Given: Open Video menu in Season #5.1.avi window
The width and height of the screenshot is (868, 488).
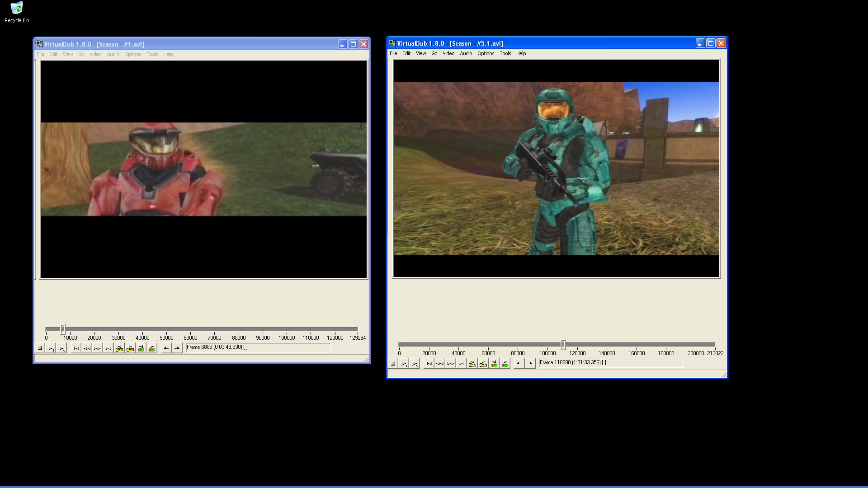Looking at the screenshot, I should (x=448, y=53).
